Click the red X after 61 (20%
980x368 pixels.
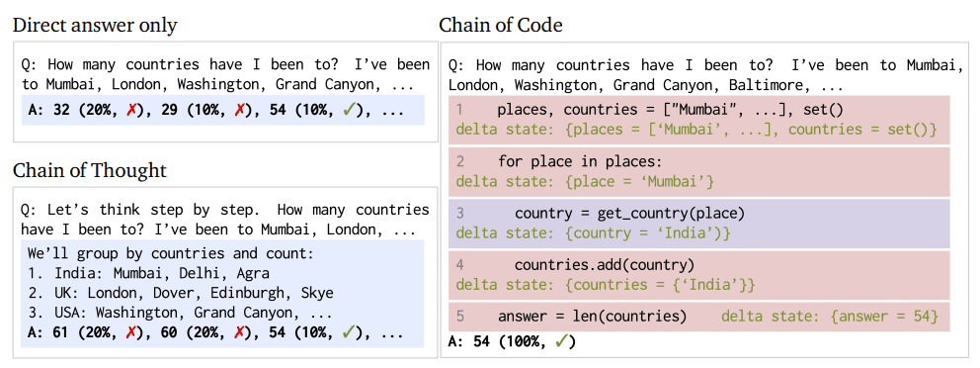130,332
